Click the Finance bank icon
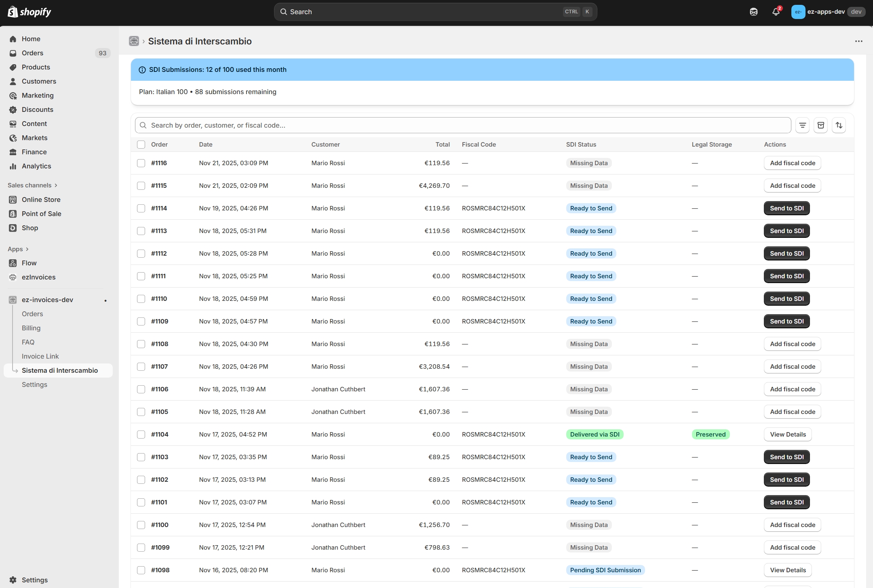 [x=13, y=152]
